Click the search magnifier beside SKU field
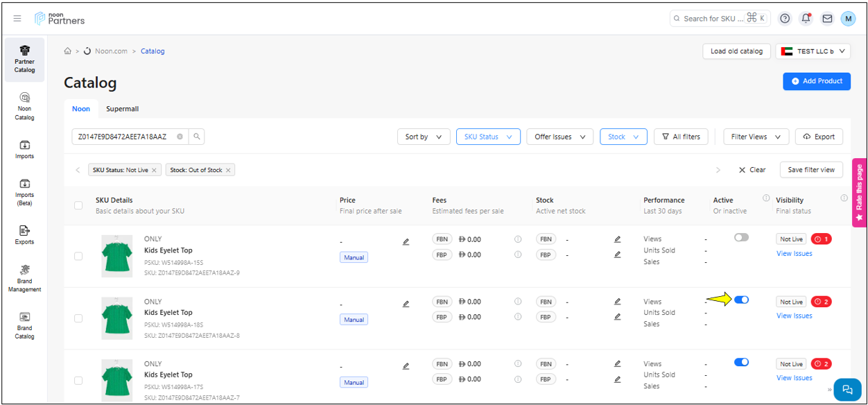Viewport: 868px width, 405px height. click(197, 137)
